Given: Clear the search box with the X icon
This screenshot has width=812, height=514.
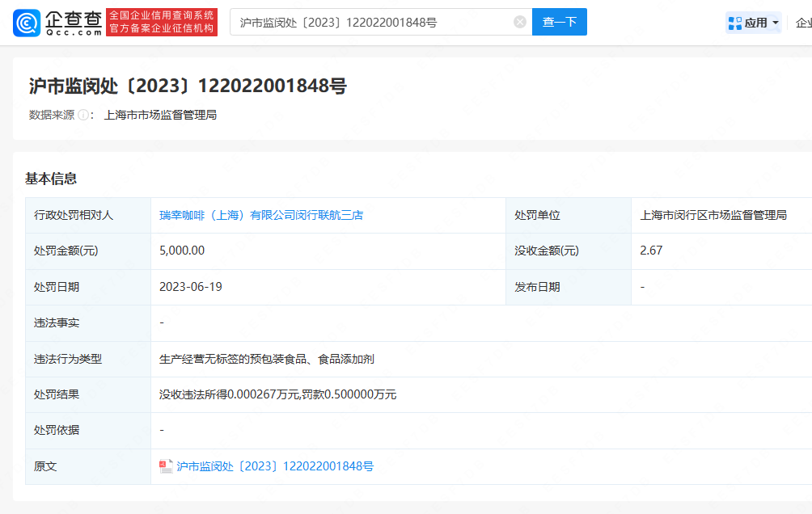Looking at the screenshot, I should click(520, 22).
